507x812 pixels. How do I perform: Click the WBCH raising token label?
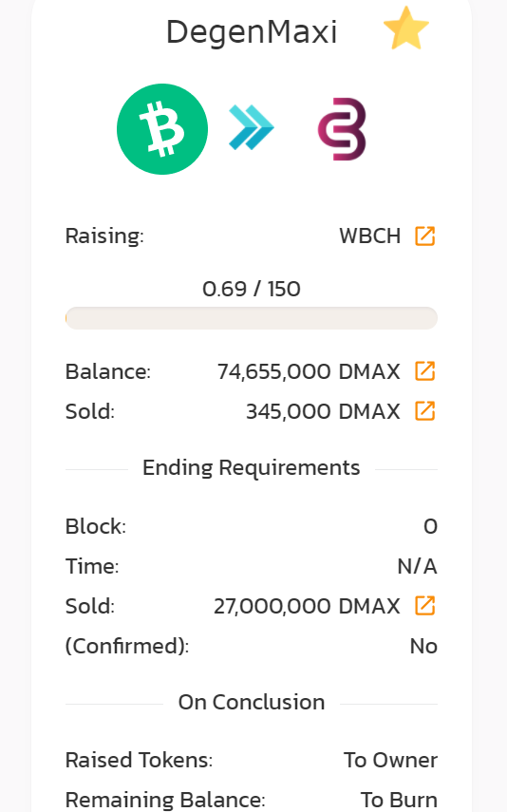pos(369,236)
